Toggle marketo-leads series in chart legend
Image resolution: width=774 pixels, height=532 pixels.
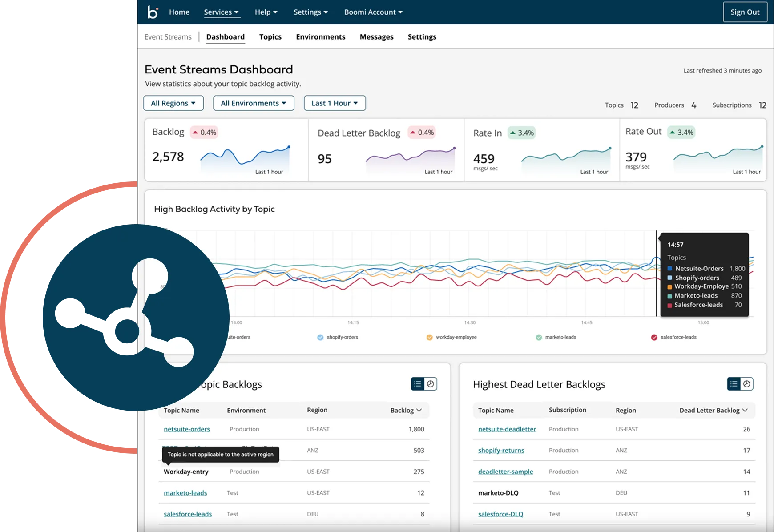(556, 337)
